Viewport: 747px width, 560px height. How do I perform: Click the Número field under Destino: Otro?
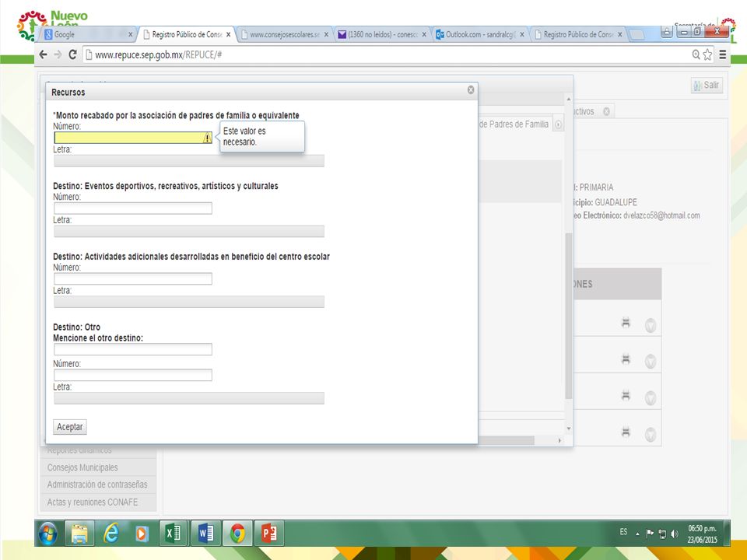click(x=133, y=375)
